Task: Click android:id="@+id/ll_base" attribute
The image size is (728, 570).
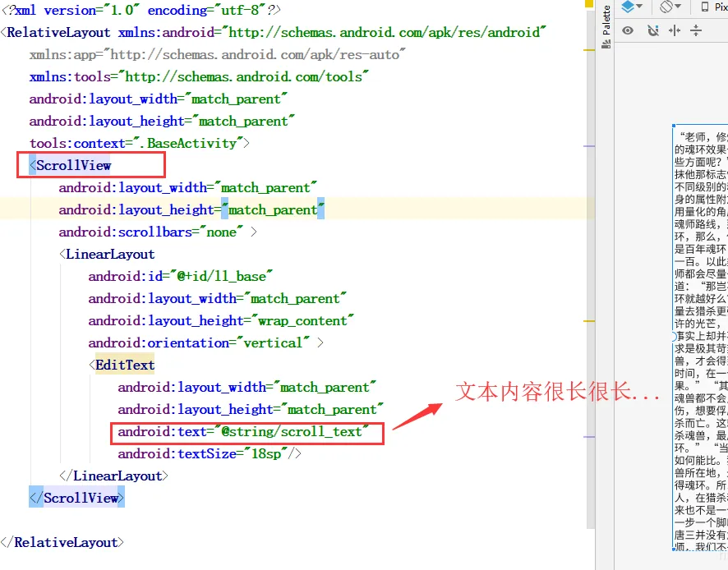Action: click(x=181, y=277)
